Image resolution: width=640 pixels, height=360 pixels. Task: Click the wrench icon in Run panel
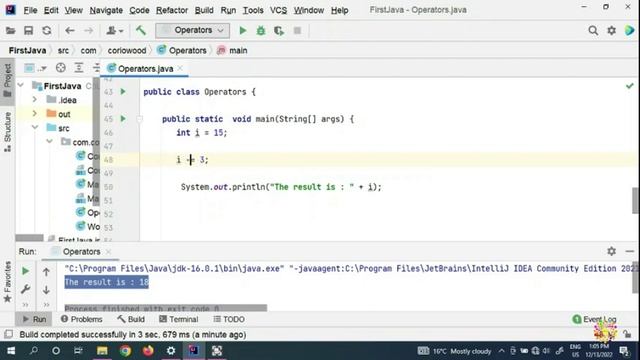pos(25,289)
